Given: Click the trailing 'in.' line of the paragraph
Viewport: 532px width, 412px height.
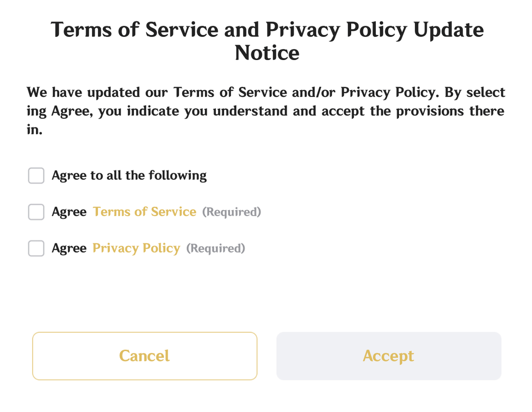Looking at the screenshot, I should coord(34,130).
